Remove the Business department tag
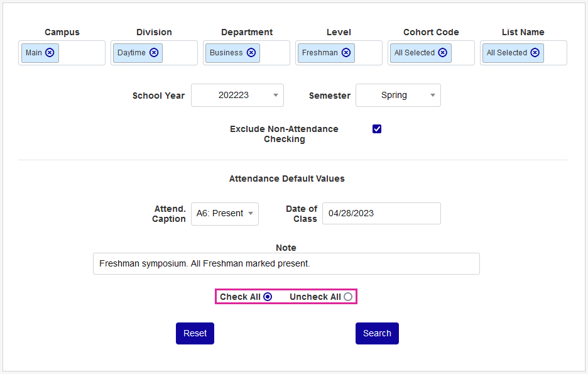This screenshot has width=588, height=374. pyautogui.click(x=251, y=53)
